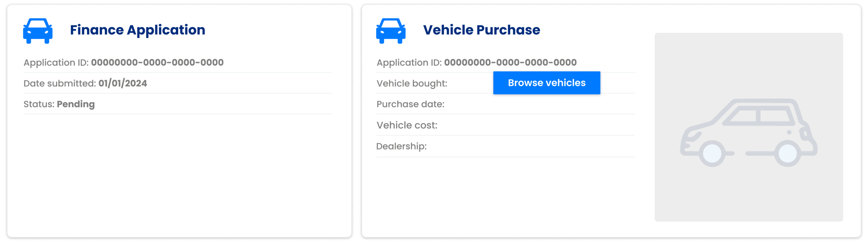Click the Date submitted label
This screenshot has width=868, height=242.
[x=59, y=83]
